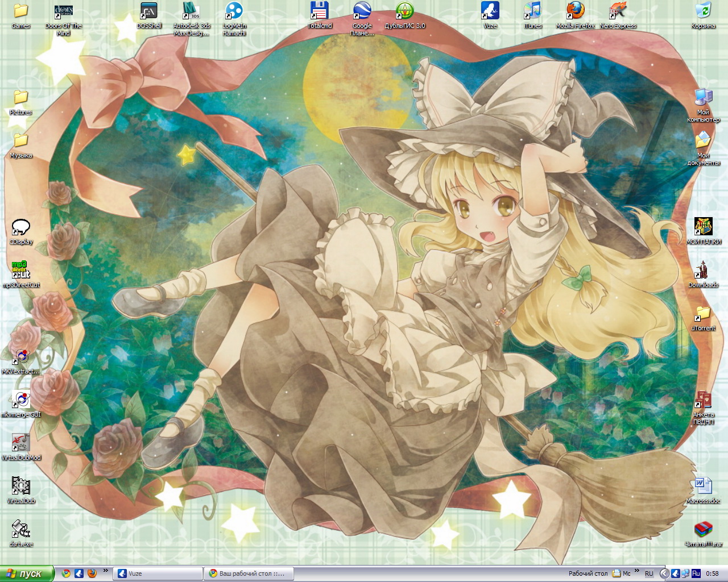Launch Totalcmd floppy disk icon
Image resolution: width=728 pixels, height=582 pixels.
(320, 15)
